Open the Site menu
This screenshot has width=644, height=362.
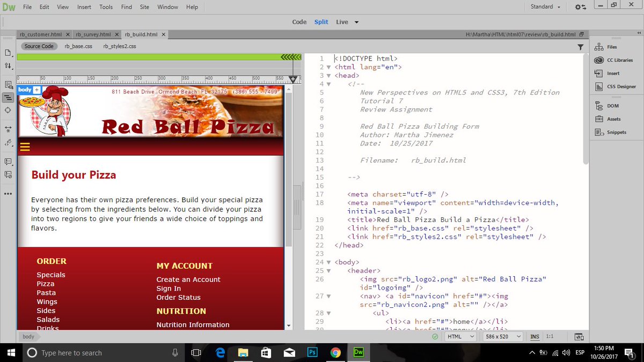[144, 7]
